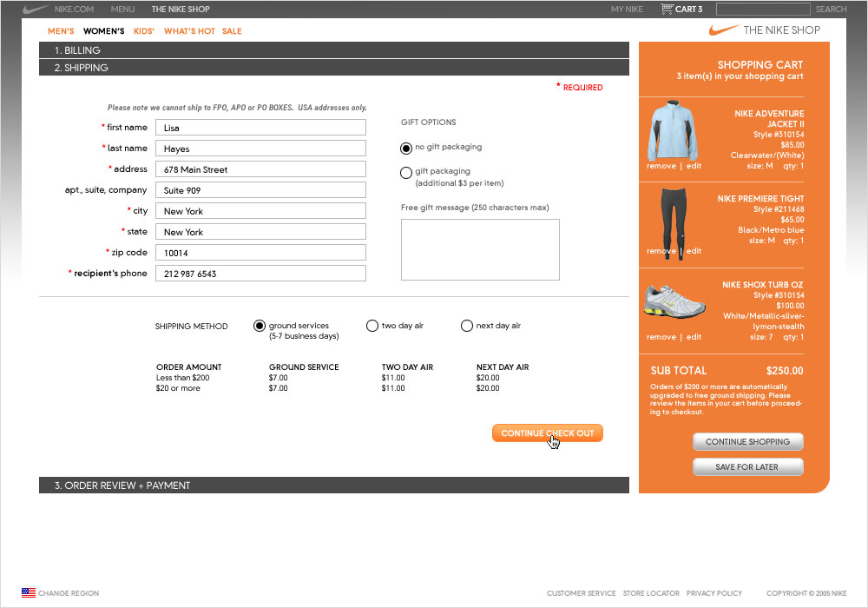
Task: Select the gift packaging option
Action: click(406, 173)
